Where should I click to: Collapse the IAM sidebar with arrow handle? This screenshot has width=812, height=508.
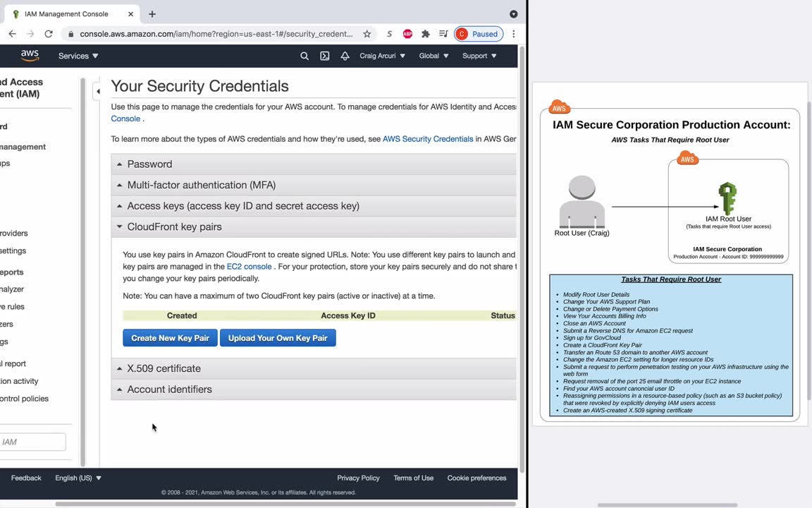tap(97, 91)
